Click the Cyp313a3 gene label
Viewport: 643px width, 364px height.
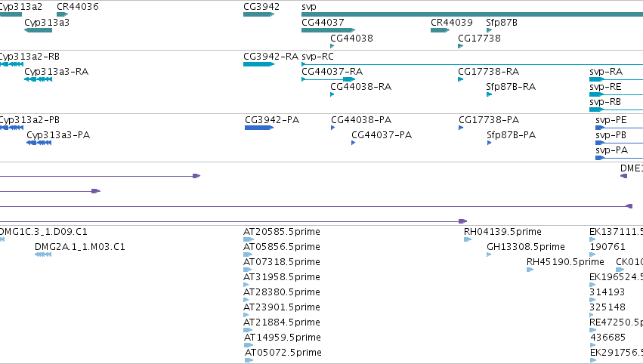point(47,23)
